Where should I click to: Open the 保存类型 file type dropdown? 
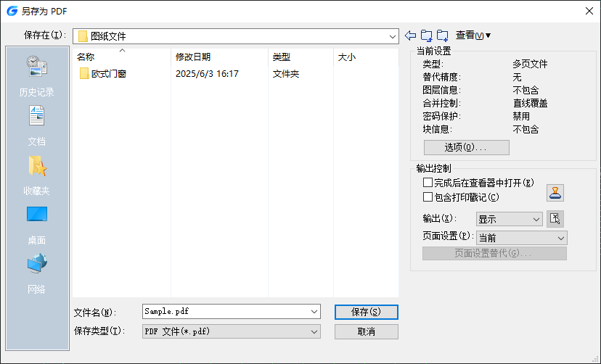click(232, 331)
